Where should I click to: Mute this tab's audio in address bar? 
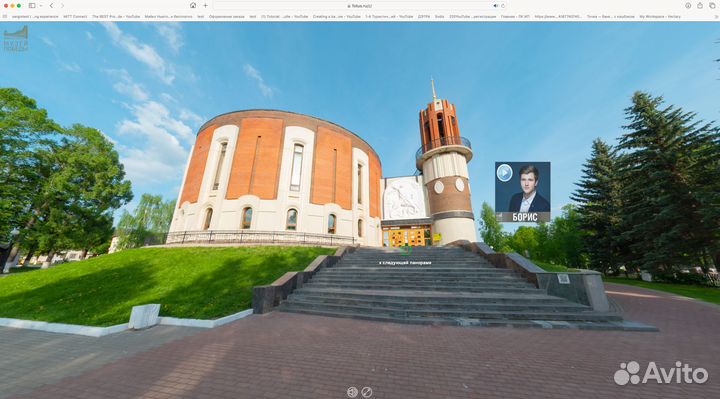pos(495,6)
